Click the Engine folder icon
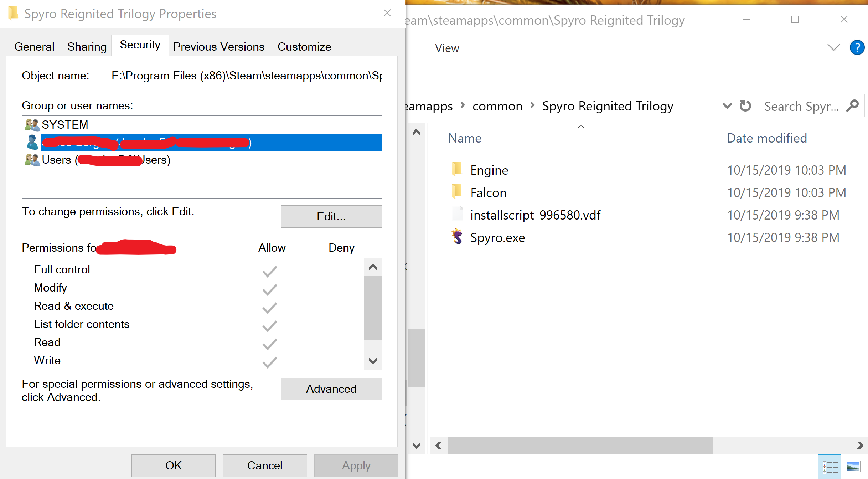Viewport: 868px width, 479px height. (457, 170)
